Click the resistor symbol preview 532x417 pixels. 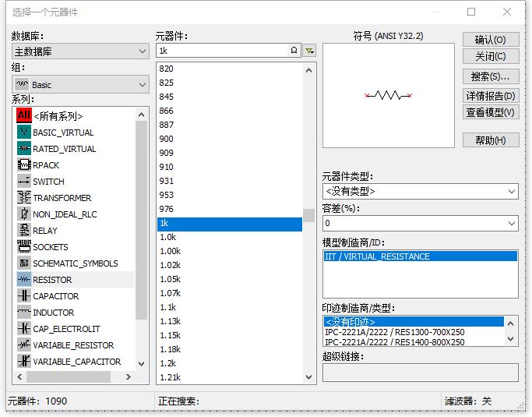point(388,95)
